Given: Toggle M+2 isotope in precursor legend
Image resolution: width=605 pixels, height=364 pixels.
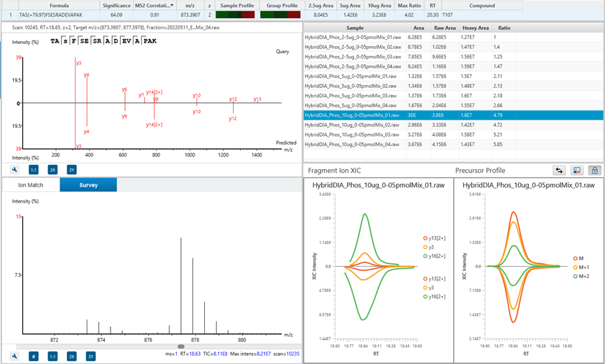Looking at the screenshot, I should tap(581, 276).
